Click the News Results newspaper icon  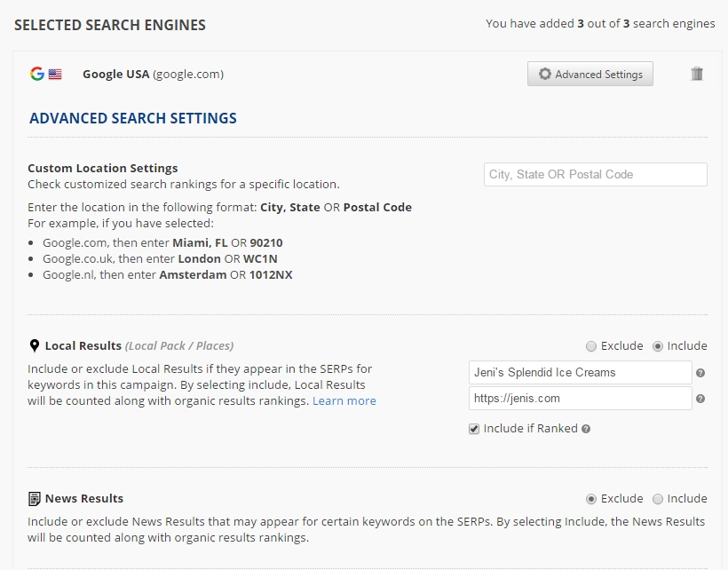tap(35, 499)
